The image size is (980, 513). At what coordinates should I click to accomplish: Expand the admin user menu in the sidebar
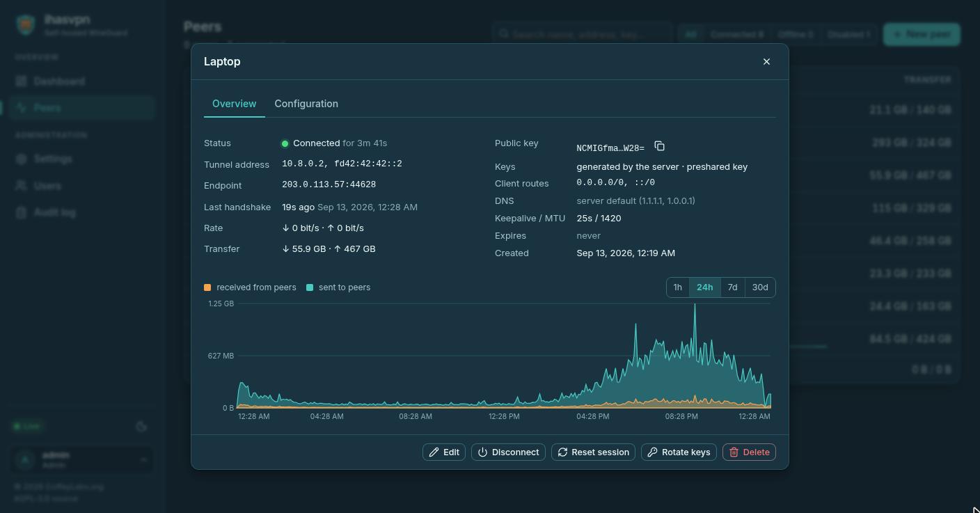tap(82, 459)
